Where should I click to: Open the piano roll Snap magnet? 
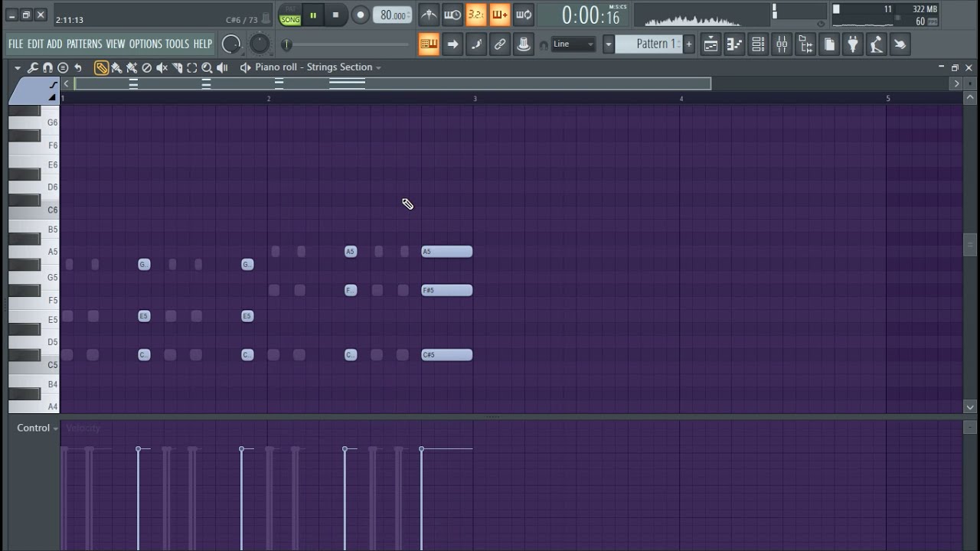(x=47, y=67)
